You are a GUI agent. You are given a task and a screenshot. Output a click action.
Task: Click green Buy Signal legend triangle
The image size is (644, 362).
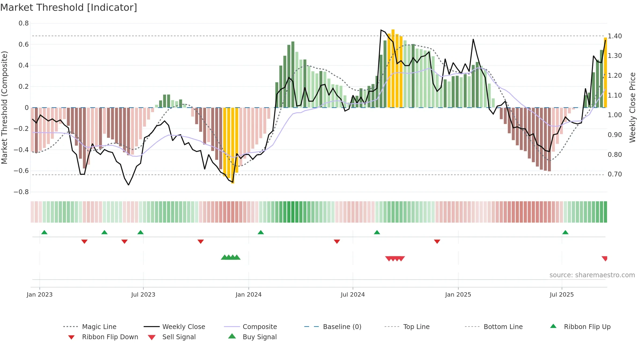tap(232, 336)
